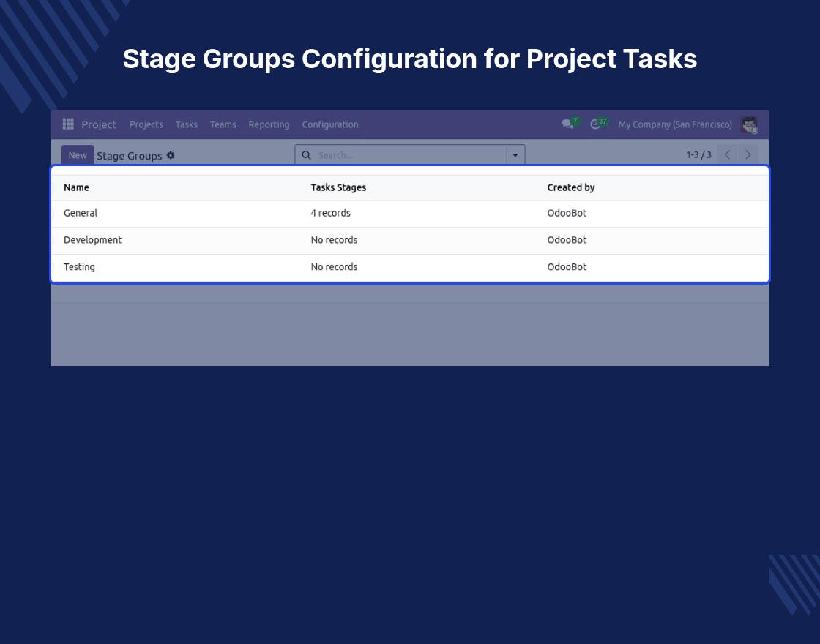This screenshot has height=644, width=820.
Task: Click OdooBot in the Testing row
Action: (567, 266)
